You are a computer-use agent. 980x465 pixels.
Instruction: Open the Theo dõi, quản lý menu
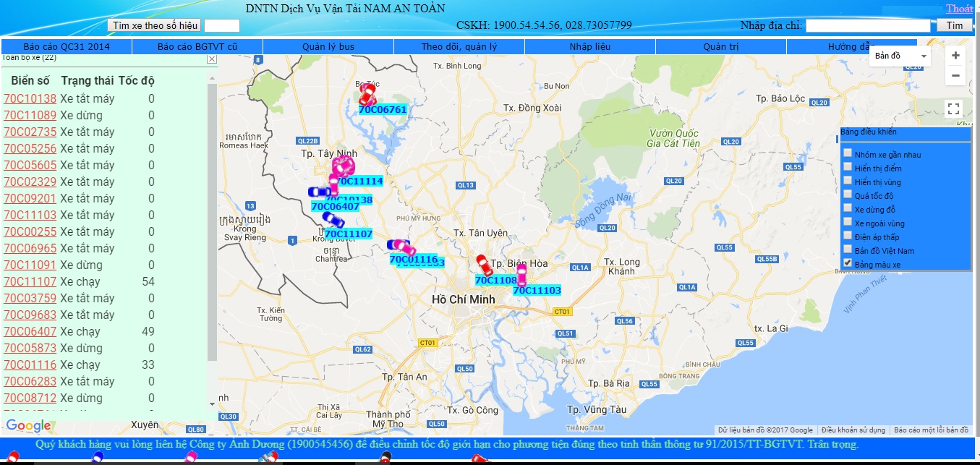point(459,46)
